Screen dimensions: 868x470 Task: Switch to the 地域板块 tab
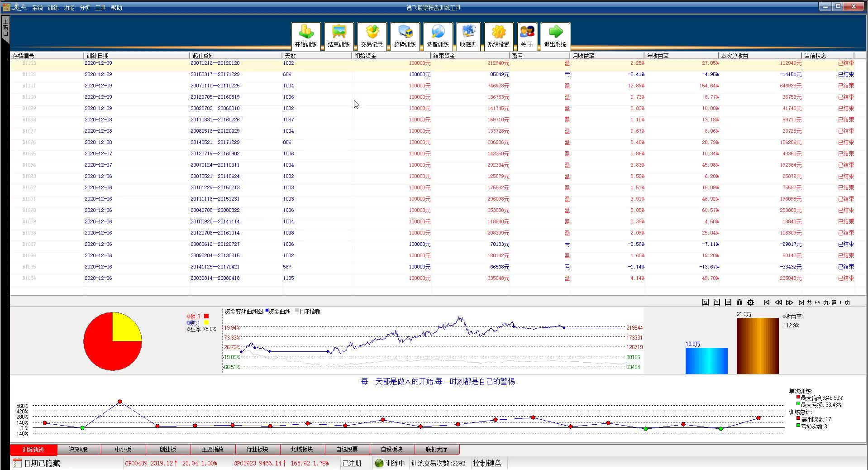coord(302,449)
